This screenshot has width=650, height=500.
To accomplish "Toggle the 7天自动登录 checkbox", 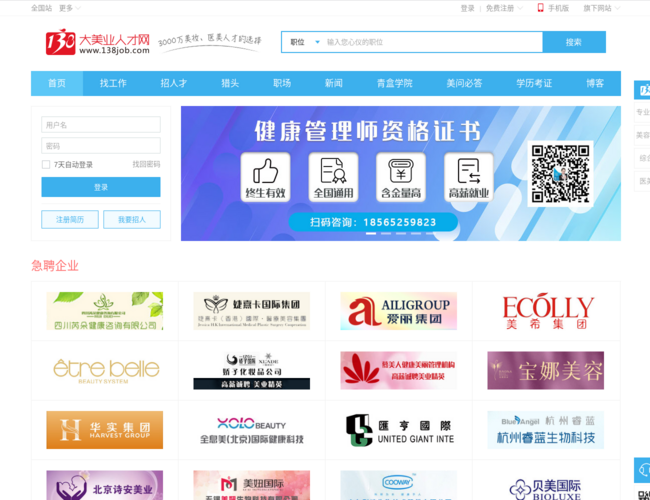I will pos(46,165).
